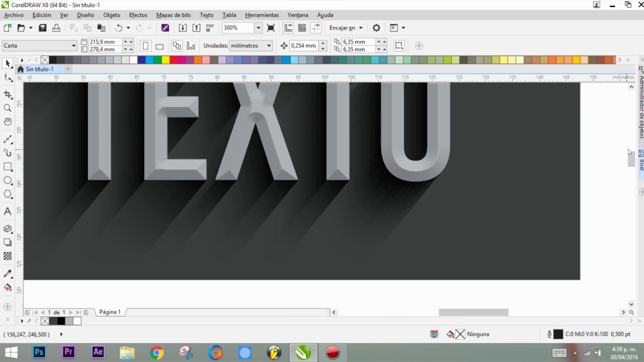The width and height of the screenshot is (644, 362).
Task: Switch to the Sin título-1 document tab
Action: click(39, 69)
